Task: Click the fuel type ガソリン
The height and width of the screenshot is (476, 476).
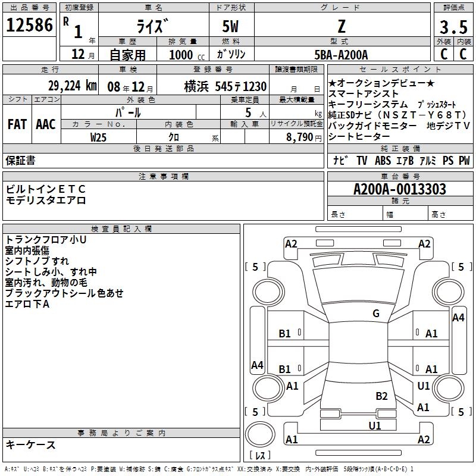Action: pos(231,54)
